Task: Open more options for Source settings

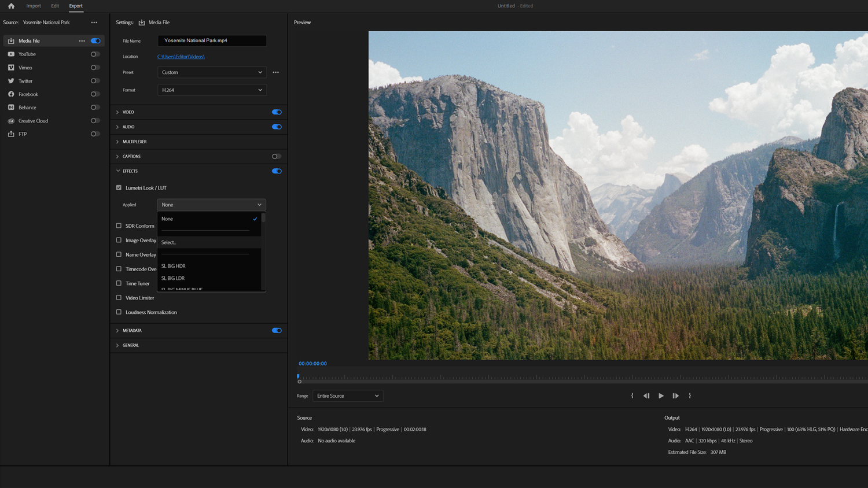Action: click(x=94, y=22)
